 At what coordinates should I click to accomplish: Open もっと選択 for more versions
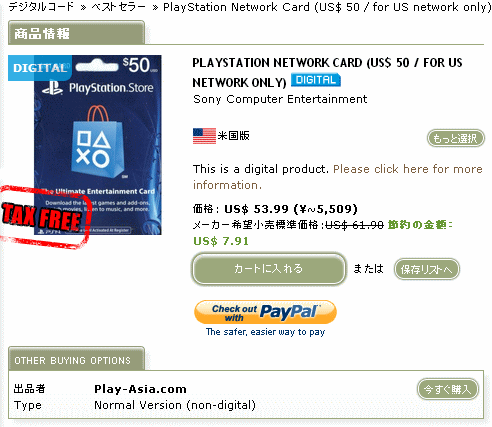pos(456,138)
